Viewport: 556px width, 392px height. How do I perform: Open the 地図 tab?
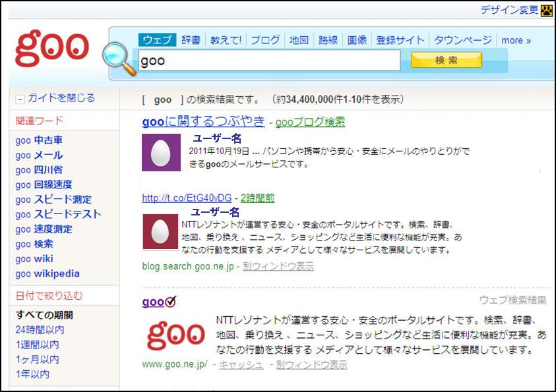tap(299, 40)
